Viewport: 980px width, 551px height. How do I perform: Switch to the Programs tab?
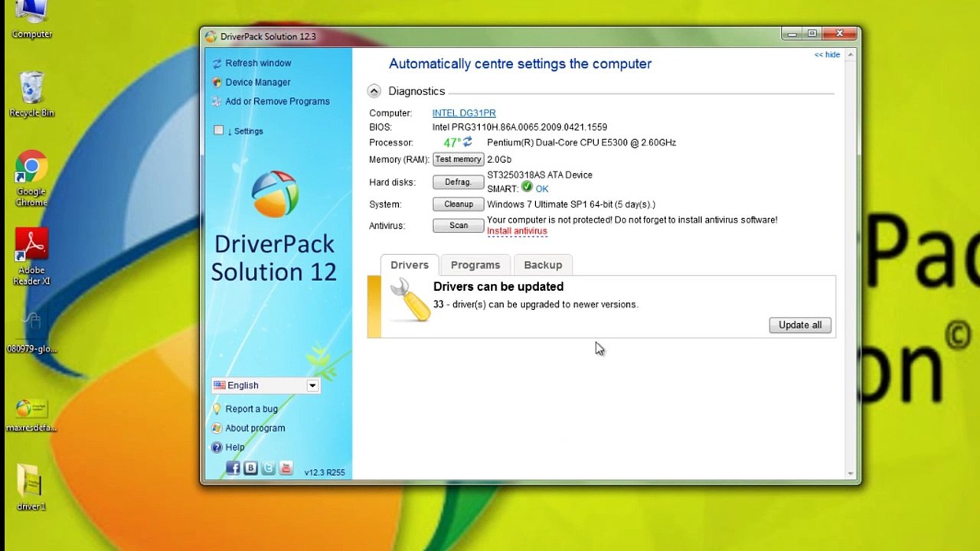tap(475, 265)
